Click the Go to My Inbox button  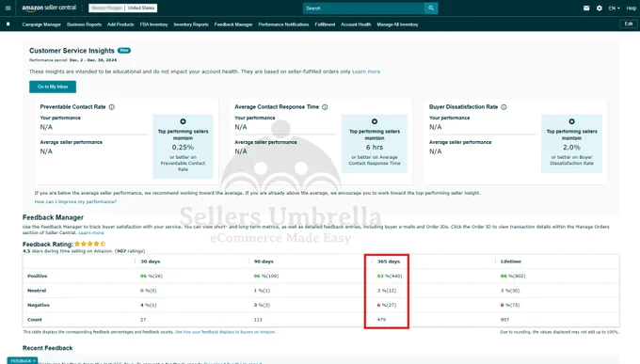click(53, 87)
